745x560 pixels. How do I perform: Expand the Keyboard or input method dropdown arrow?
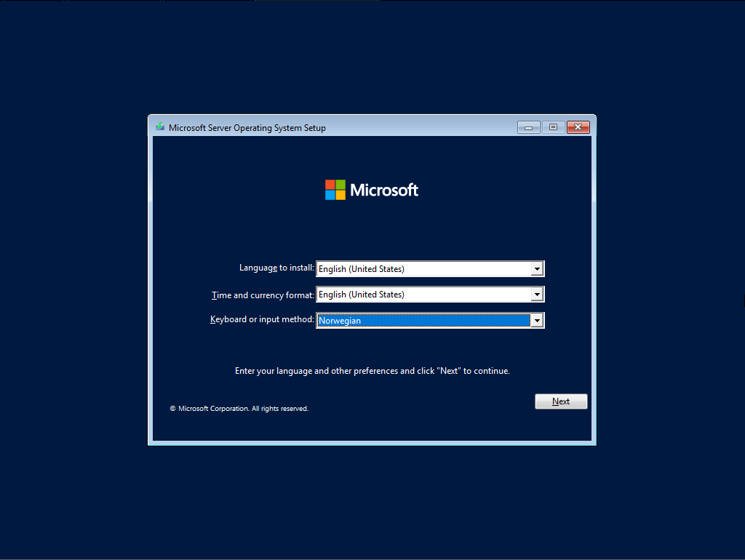pos(537,321)
